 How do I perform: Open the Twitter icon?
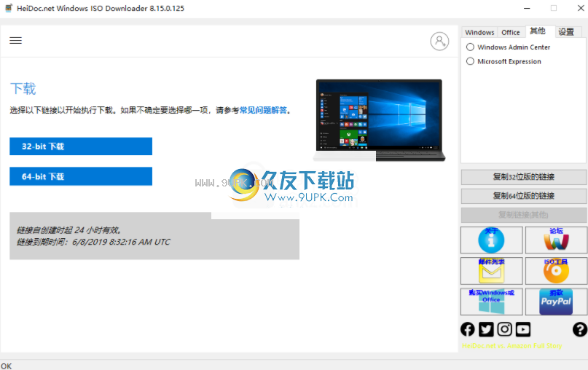(486, 329)
